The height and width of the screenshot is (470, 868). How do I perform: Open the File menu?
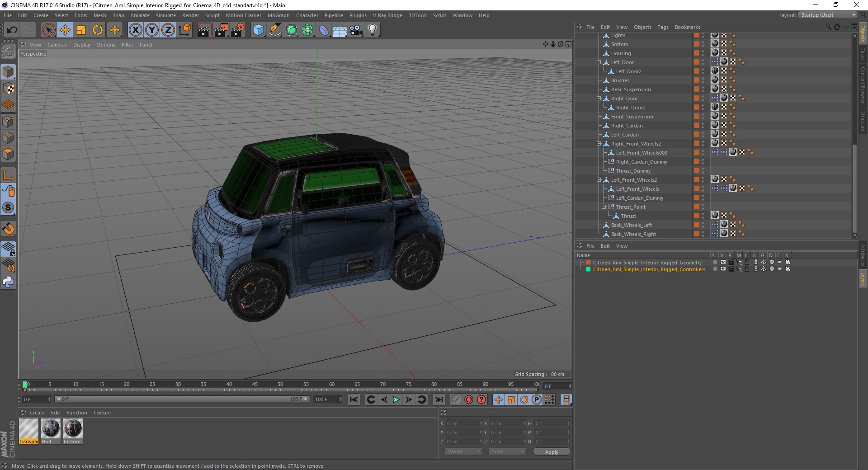pyautogui.click(x=8, y=15)
